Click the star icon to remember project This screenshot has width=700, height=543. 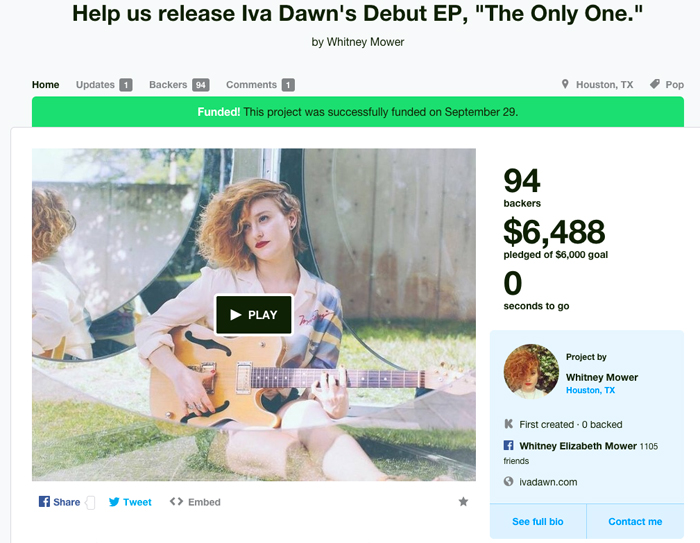(463, 501)
